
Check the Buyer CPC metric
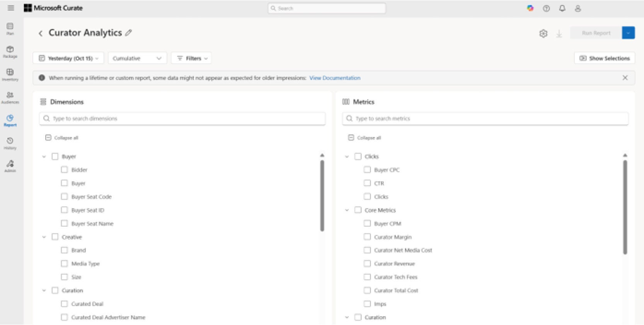(x=367, y=169)
